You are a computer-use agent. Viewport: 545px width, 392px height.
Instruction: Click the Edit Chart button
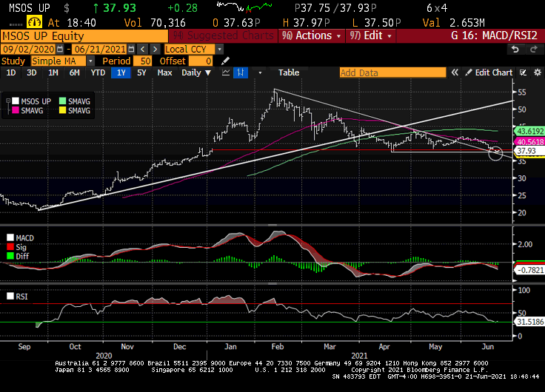point(494,72)
